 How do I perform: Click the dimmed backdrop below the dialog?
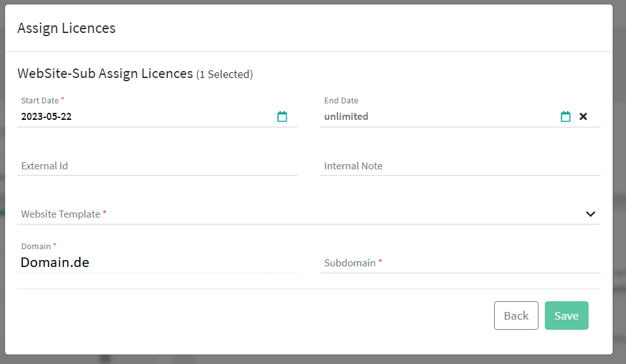[317, 360]
